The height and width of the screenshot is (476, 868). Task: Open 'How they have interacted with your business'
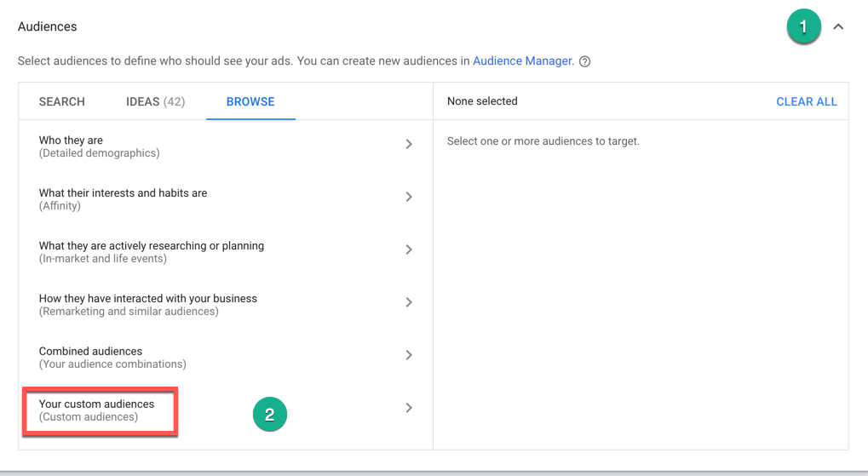147,299
